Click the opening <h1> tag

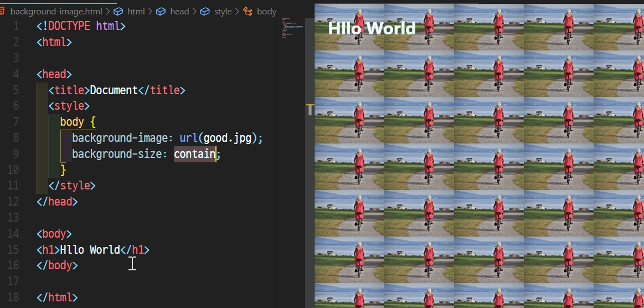click(x=49, y=250)
